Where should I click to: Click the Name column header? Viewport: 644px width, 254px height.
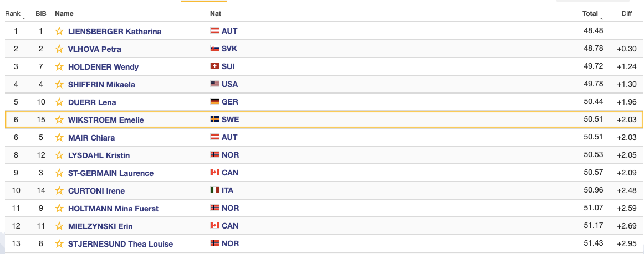(64, 14)
